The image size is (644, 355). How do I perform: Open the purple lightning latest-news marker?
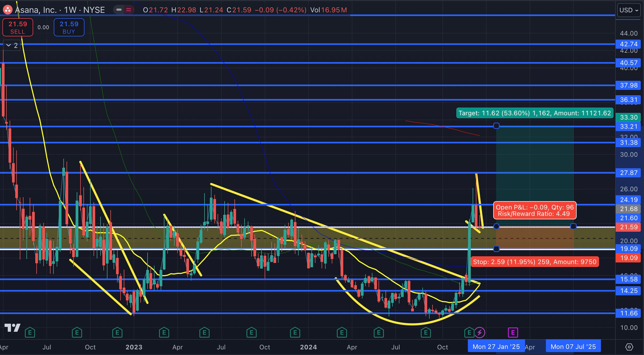(x=480, y=333)
